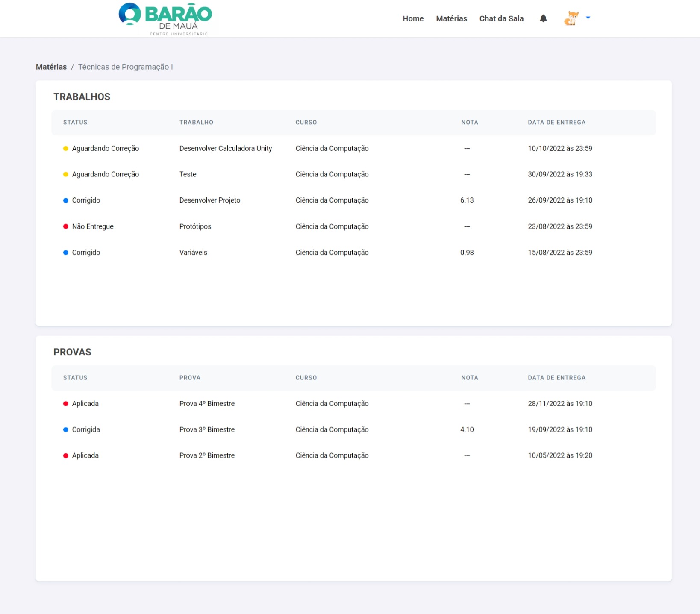
Task: Open Matérias in the top navigation
Action: [451, 18]
